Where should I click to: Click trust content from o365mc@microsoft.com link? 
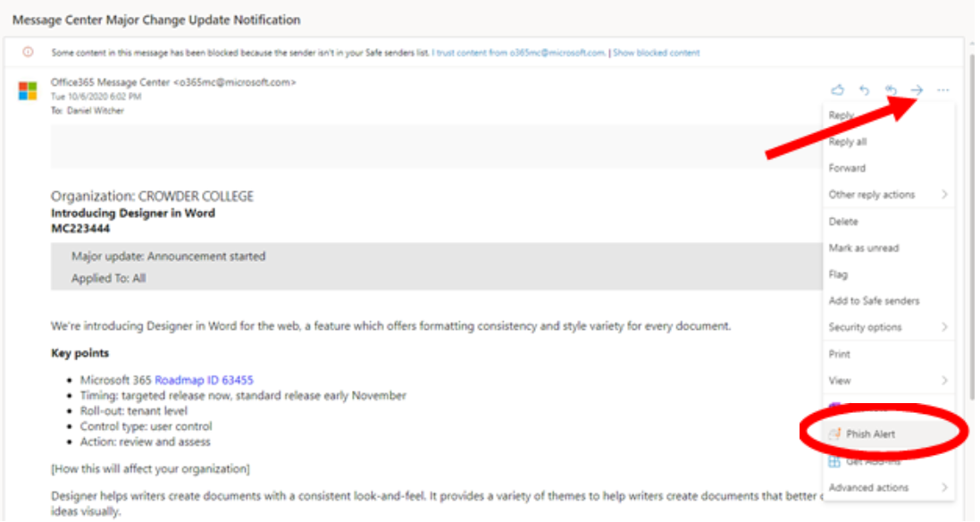(519, 53)
